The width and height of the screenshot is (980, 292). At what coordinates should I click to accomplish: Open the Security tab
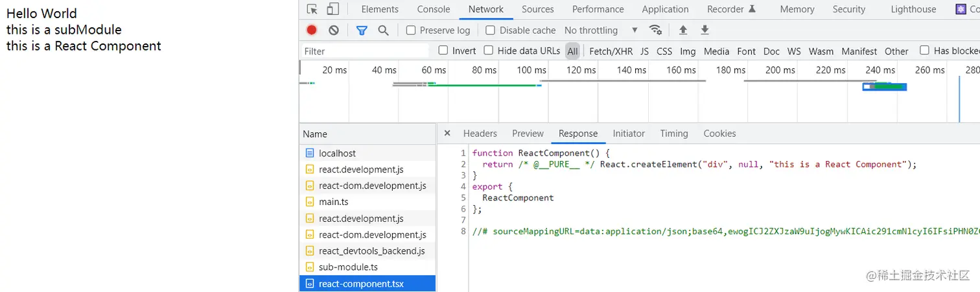849,9
